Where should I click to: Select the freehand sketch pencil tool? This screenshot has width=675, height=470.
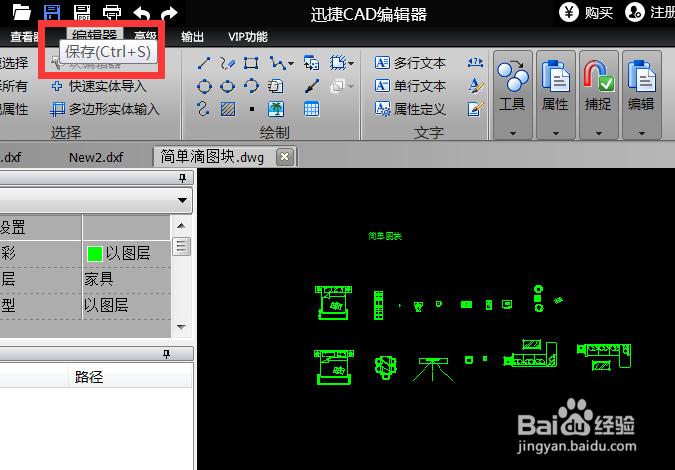click(x=227, y=63)
